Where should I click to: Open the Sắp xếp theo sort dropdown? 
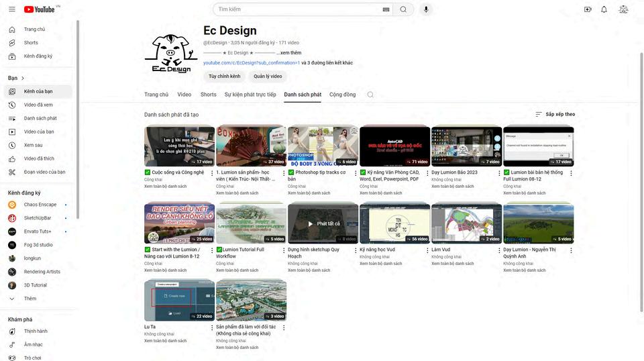click(x=555, y=114)
